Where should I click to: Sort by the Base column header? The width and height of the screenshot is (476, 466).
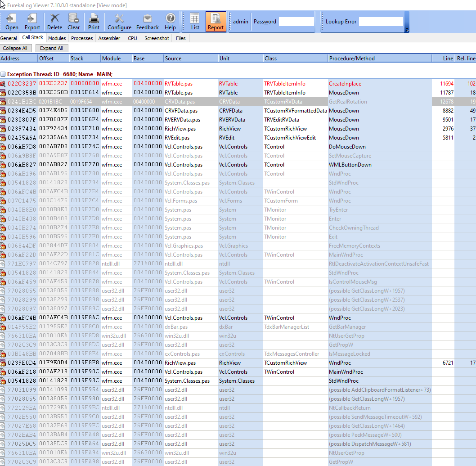pyautogui.click(x=148, y=59)
